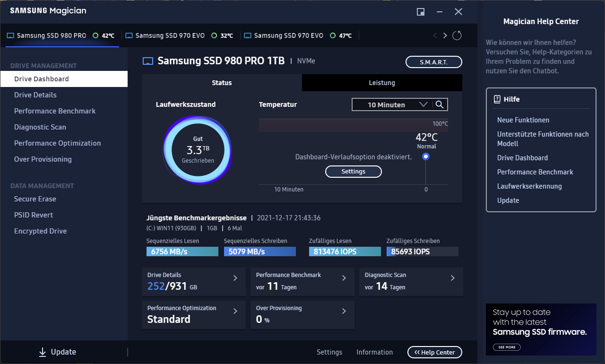Click the S.M.A.R.T. button
Screen dimensions: 605x364
pos(433,61)
